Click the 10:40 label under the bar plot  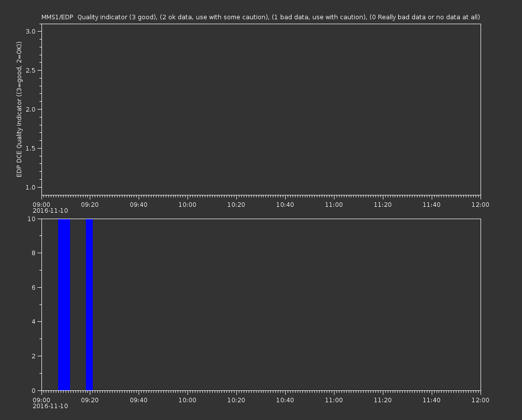pyautogui.click(x=285, y=400)
